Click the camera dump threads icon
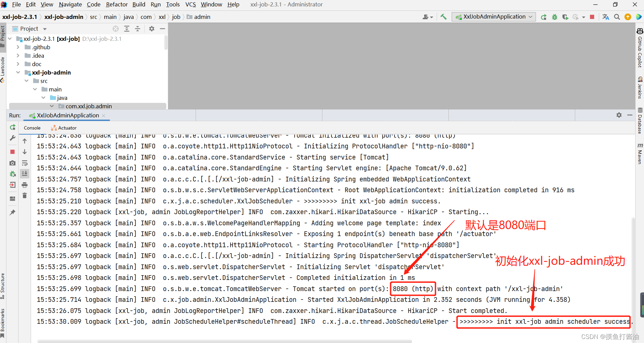Image resolution: width=644 pixels, height=343 pixels. click(12, 163)
